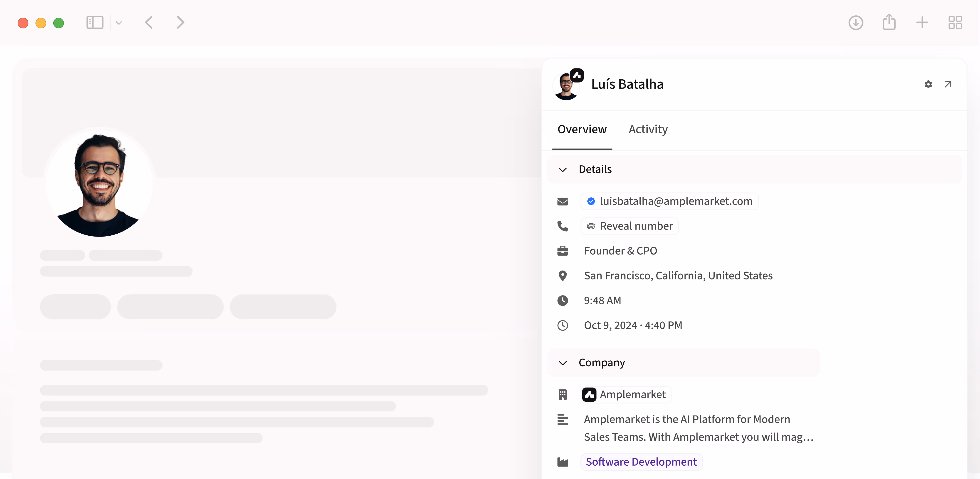
Task: Click the share icon in toolbar
Action: coord(889,22)
